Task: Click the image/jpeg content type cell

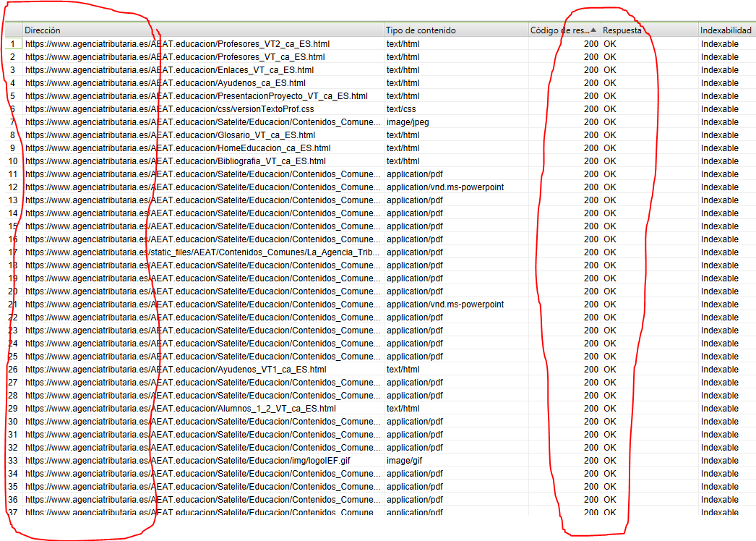Action: (x=408, y=122)
